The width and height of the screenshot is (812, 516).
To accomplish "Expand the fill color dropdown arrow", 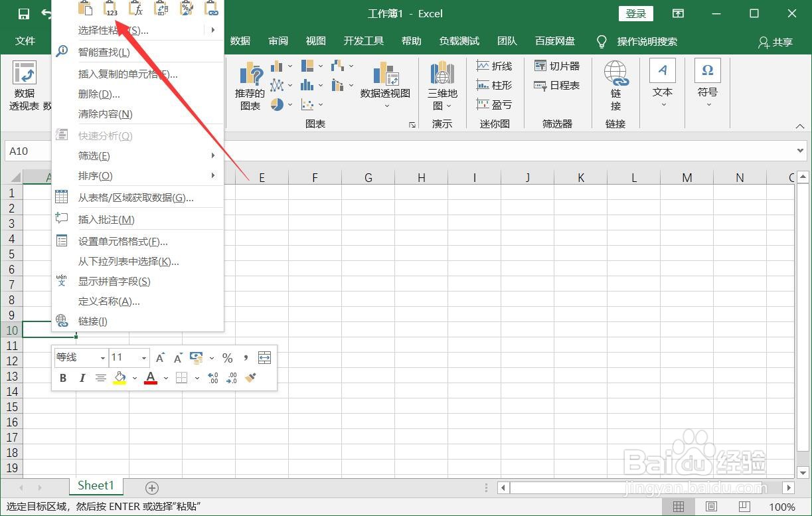I will [x=134, y=378].
